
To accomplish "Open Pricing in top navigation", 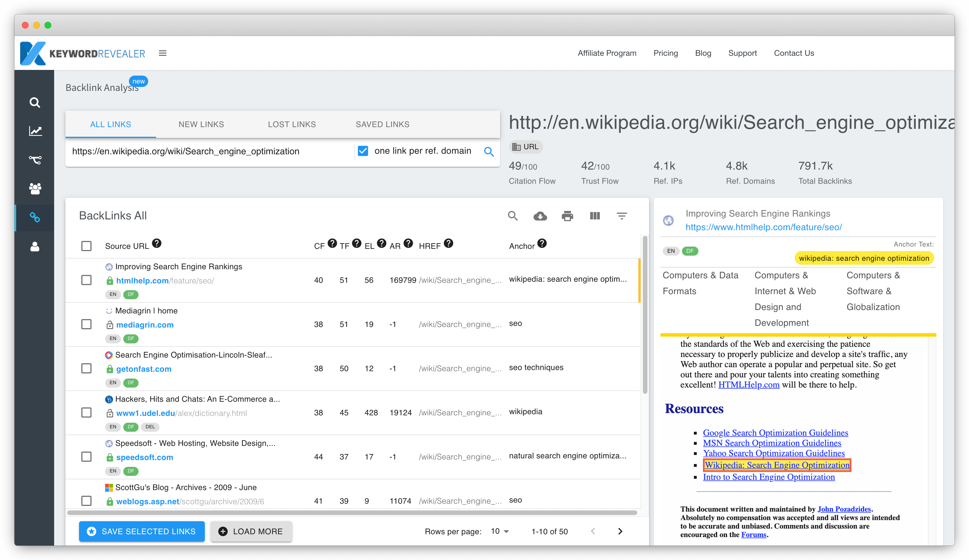I will [666, 53].
